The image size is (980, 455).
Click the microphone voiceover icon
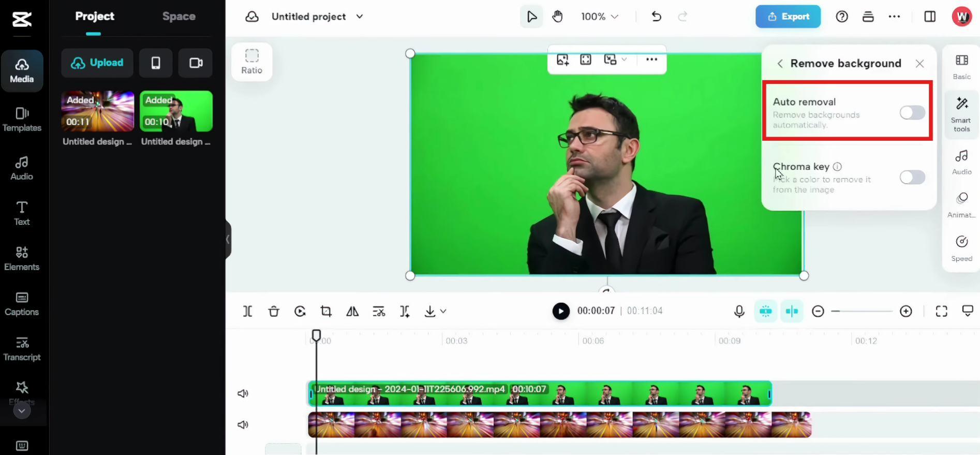tap(739, 311)
